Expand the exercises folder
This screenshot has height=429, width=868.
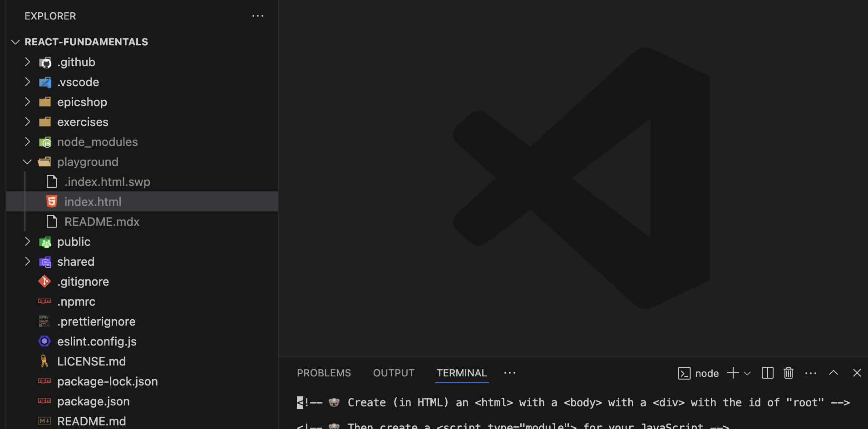point(27,122)
